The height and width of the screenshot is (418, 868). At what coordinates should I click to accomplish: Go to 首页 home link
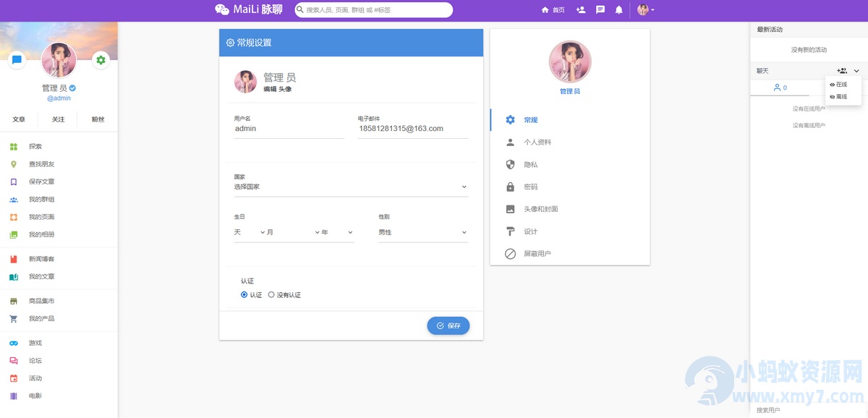tap(553, 10)
